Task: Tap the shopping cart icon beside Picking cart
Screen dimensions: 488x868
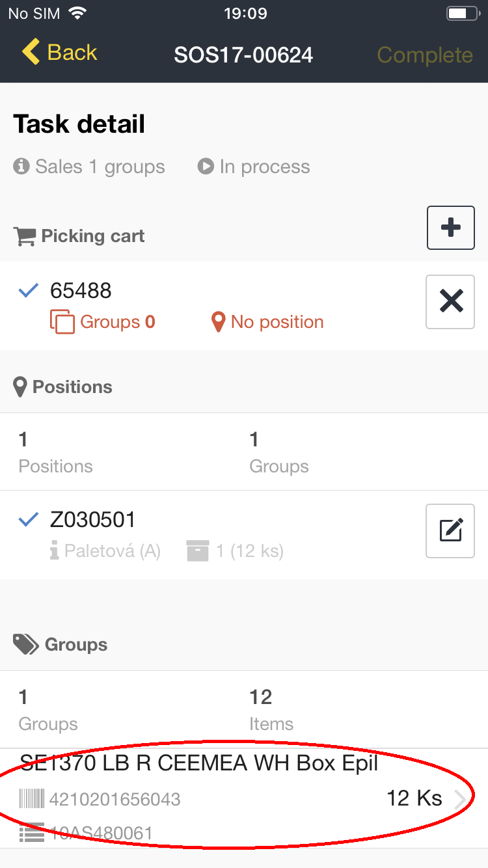Action: [25, 236]
